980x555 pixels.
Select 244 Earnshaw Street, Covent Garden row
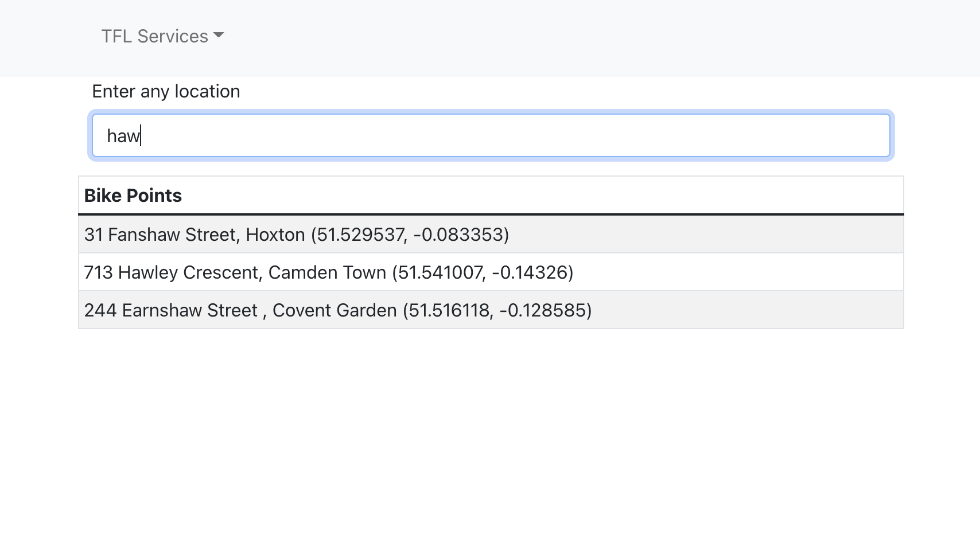pos(491,310)
